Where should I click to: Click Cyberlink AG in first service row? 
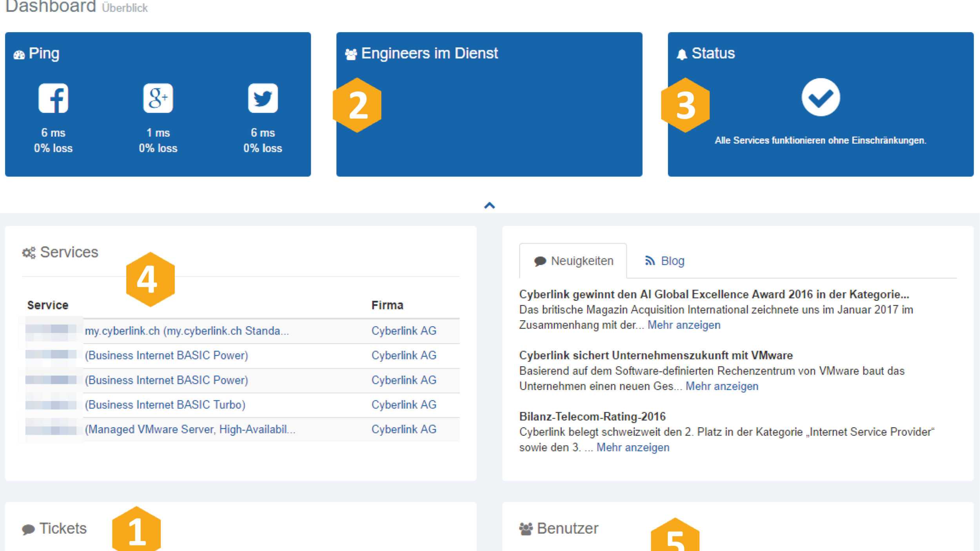coord(404,331)
